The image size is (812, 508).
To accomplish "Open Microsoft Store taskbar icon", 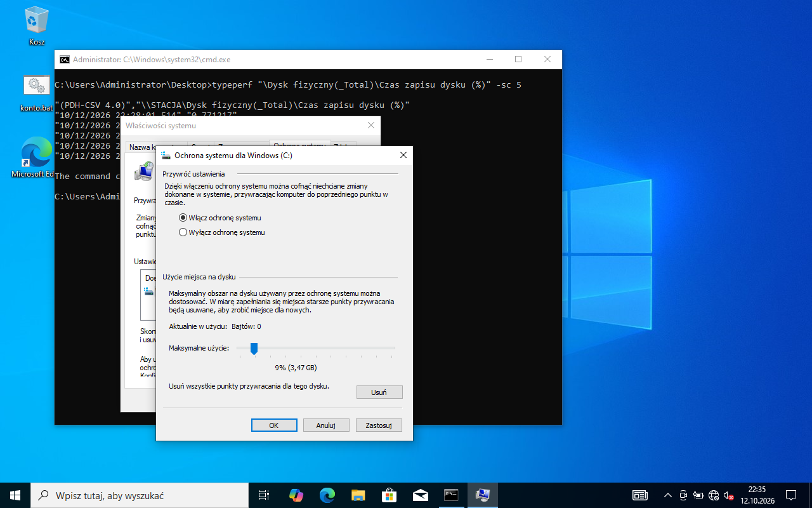I will tap(389, 495).
